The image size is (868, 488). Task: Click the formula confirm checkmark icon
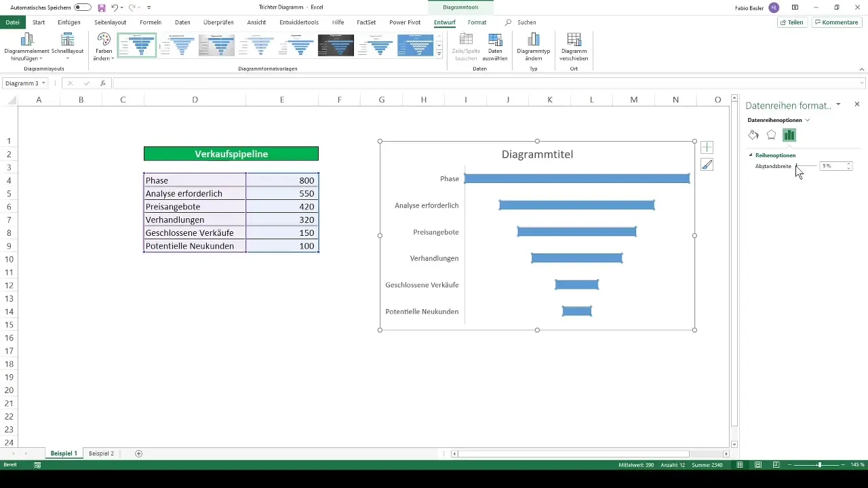86,83
